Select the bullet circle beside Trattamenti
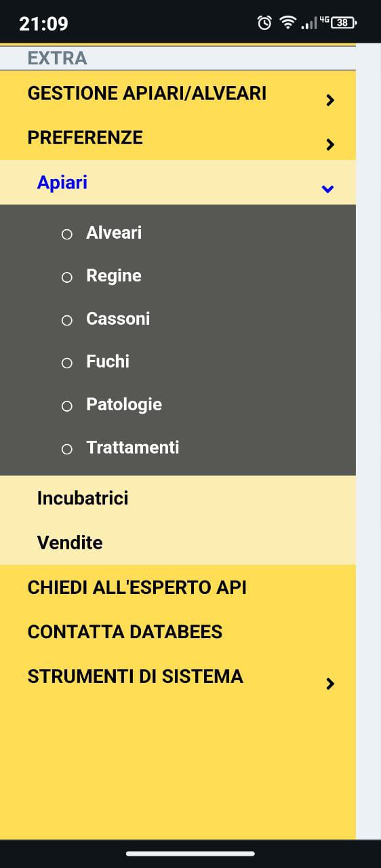Screen dimensions: 381x868 [66, 449]
